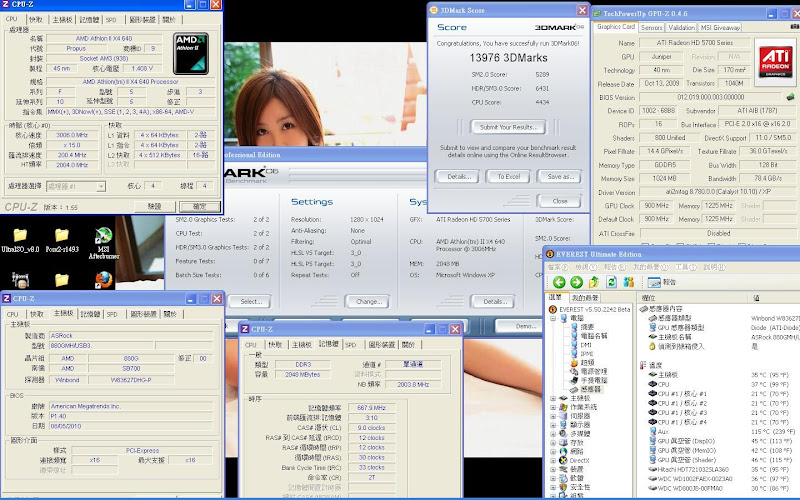Click the AMD Athlon II logo in CPU-Z
The height and width of the screenshot is (500, 800).
pos(191,54)
